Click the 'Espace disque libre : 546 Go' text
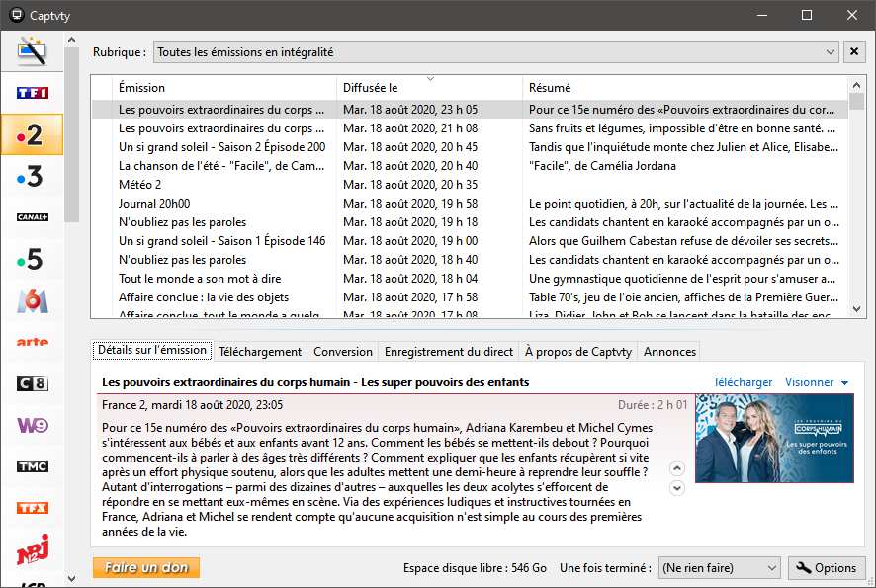The width and height of the screenshot is (876, 588). tap(475, 568)
